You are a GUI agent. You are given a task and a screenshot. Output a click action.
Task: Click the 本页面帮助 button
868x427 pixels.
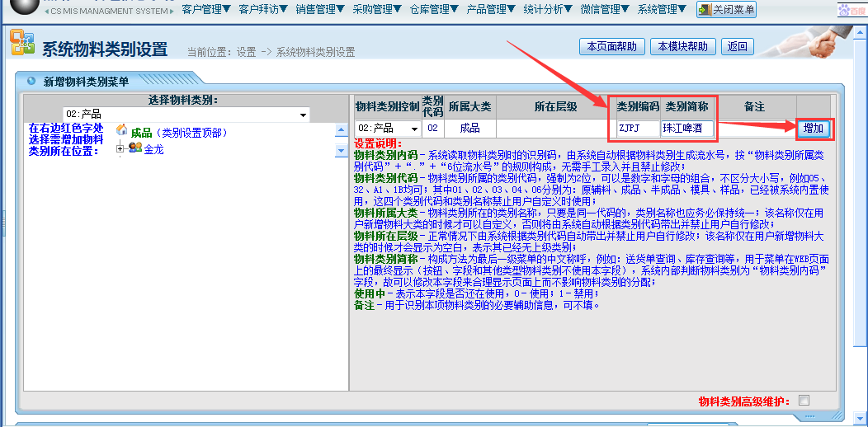point(611,46)
